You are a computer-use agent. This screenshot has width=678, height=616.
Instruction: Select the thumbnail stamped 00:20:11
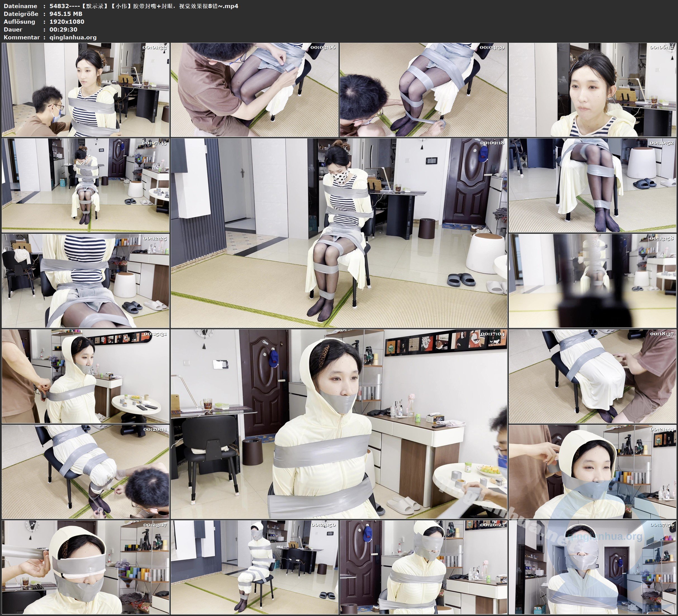click(85, 472)
